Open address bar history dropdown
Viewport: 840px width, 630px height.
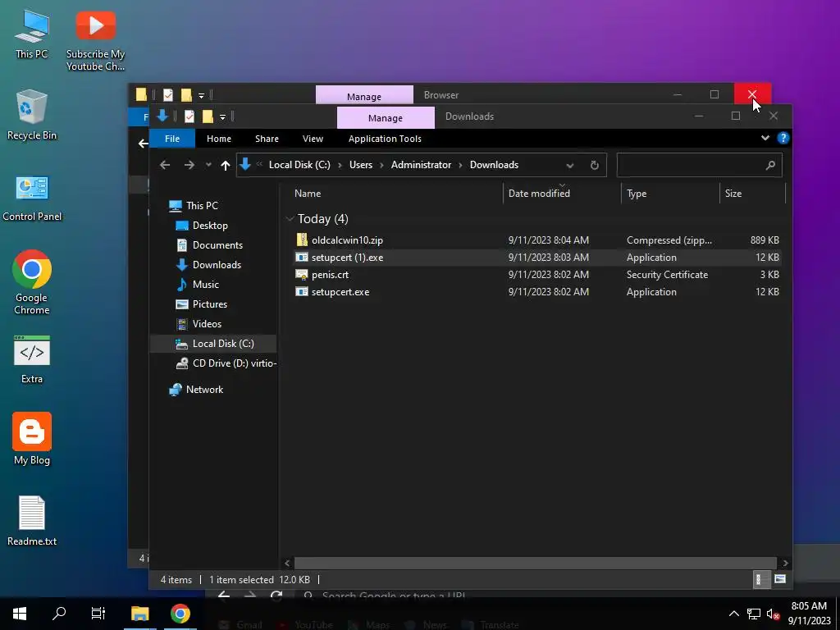(570, 166)
